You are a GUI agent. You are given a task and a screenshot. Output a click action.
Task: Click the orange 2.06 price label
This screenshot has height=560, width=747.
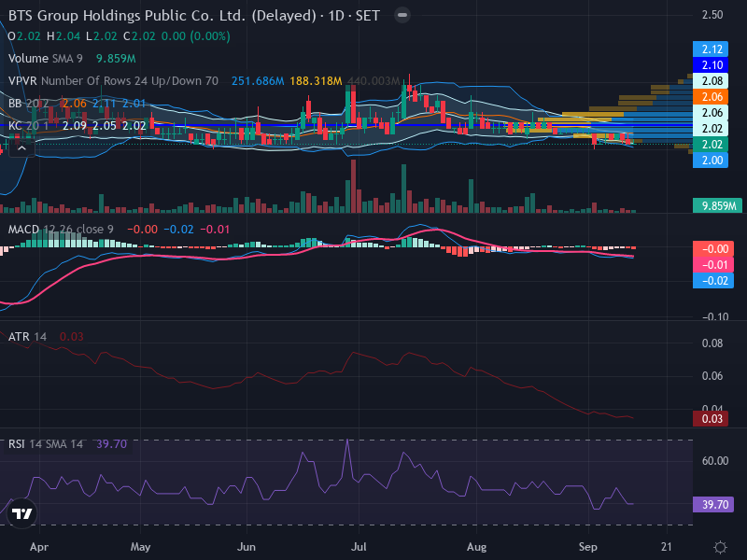[711, 97]
